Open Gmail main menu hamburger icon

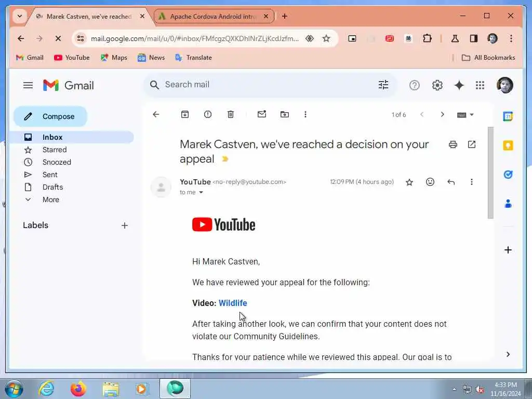[28, 85]
